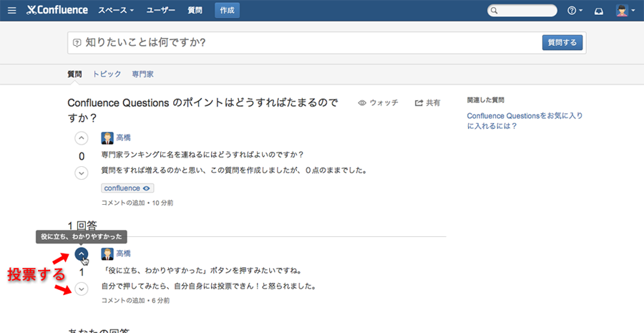Switch to the トピック tab

pos(107,74)
